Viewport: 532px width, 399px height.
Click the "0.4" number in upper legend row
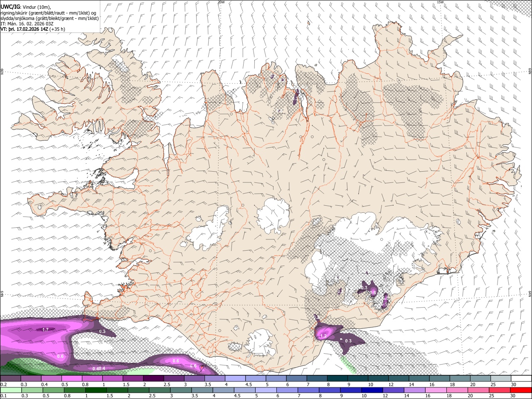[44, 384]
